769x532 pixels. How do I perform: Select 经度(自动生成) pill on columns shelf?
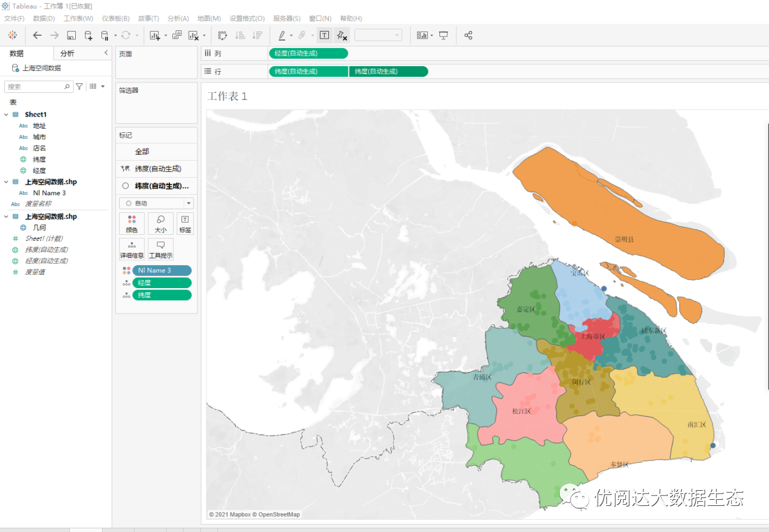coord(308,53)
